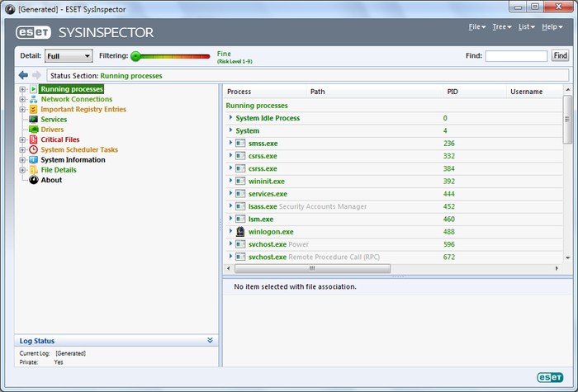This screenshot has height=392, width=578.
Task: Click the Status Section address bar
Action: pyautogui.click(x=307, y=76)
